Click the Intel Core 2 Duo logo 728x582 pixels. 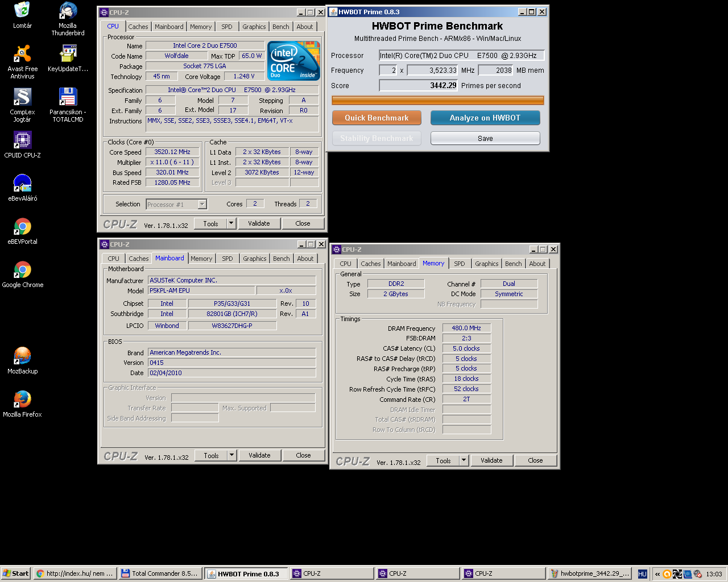(x=293, y=60)
